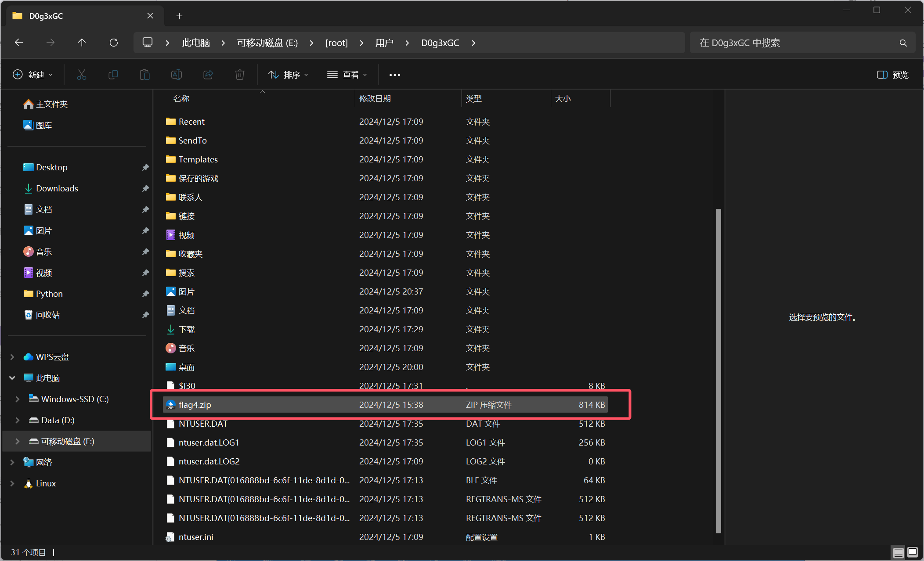Expand the WPS云盘 tree node

point(12,357)
